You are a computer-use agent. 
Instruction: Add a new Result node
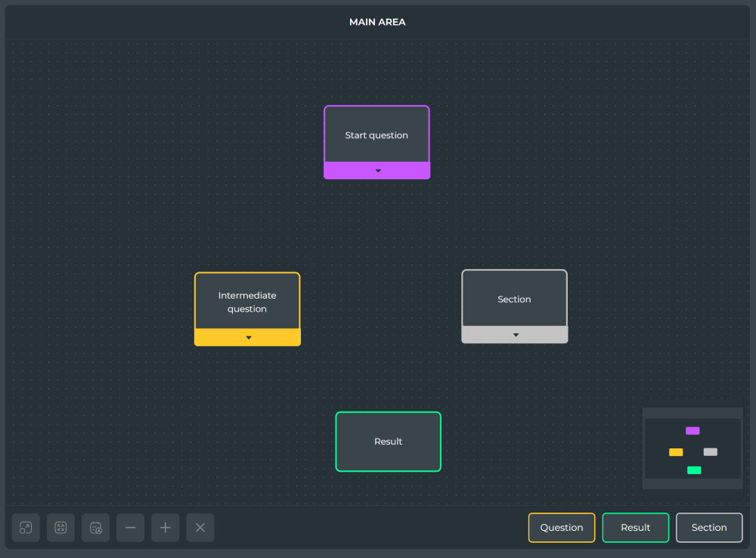[x=635, y=528]
